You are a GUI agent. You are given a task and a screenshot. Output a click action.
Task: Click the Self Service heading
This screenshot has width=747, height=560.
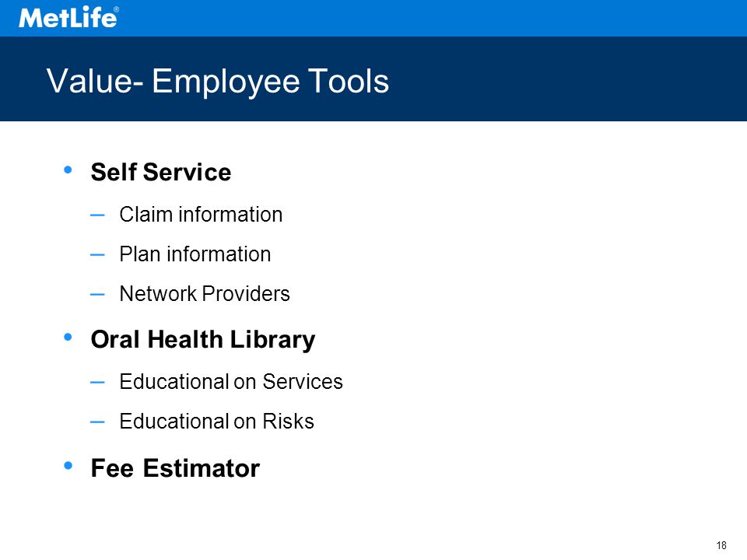click(x=161, y=172)
